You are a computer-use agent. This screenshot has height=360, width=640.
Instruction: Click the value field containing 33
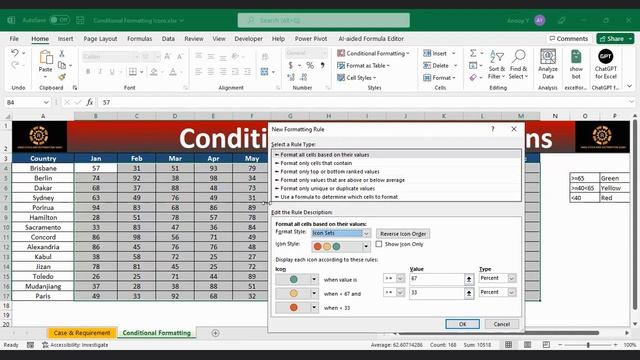click(x=436, y=293)
